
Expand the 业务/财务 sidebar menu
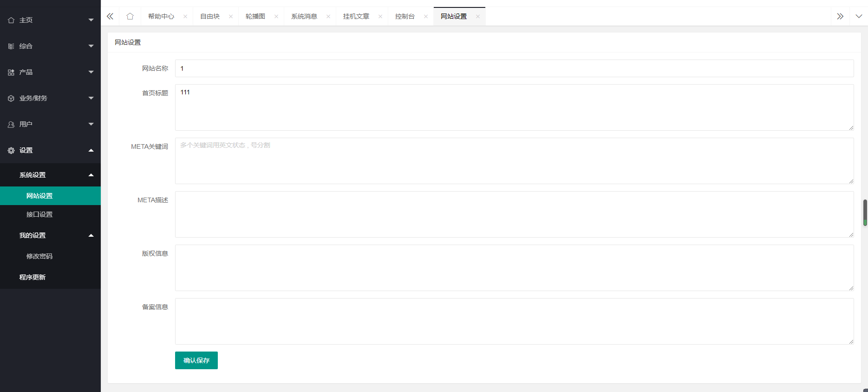click(x=50, y=98)
